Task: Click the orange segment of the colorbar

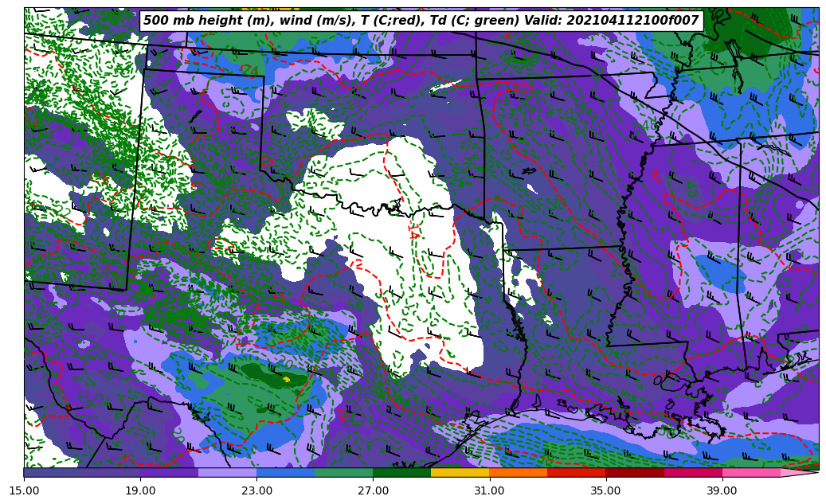Action: (518, 472)
